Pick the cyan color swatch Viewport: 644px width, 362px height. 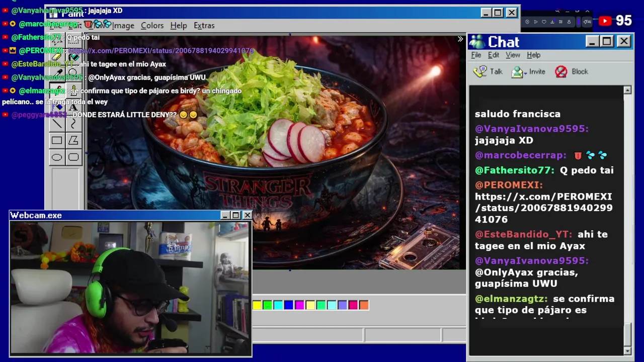[278, 305]
